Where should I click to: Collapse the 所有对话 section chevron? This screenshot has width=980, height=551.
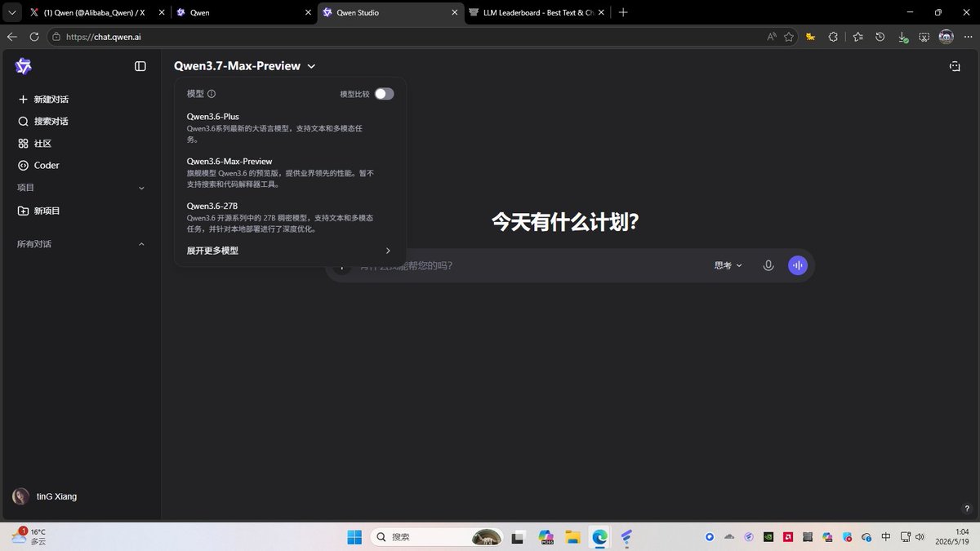(x=141, y=244)
